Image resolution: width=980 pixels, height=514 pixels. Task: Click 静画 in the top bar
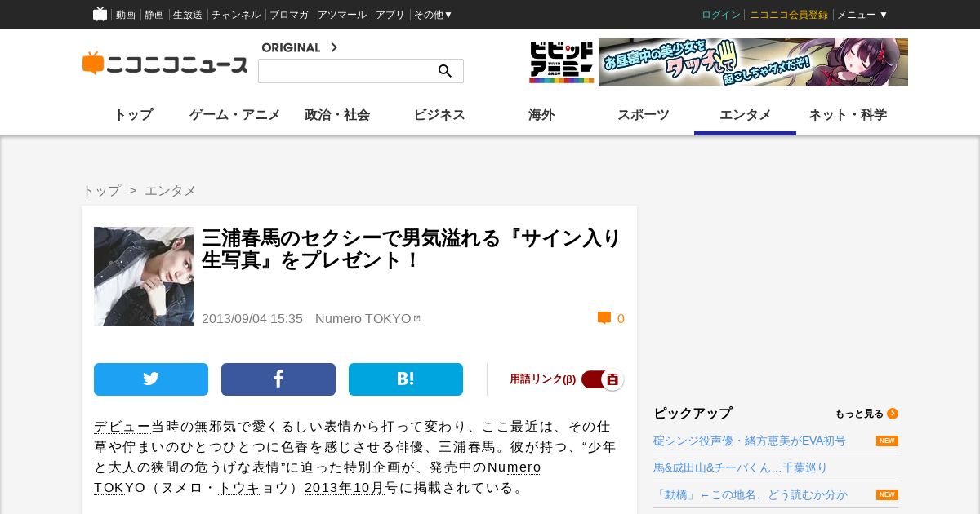(154, 15)
